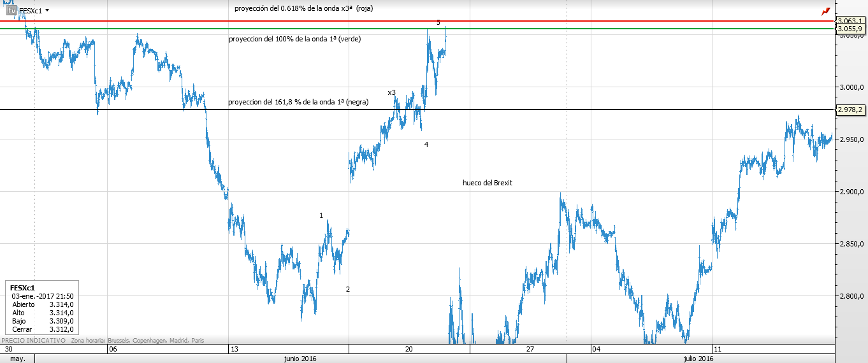This screenshot has width=868, height=363.
Task: Click the 3.000,0 price scale label
Action: click(x=852, y=87)
